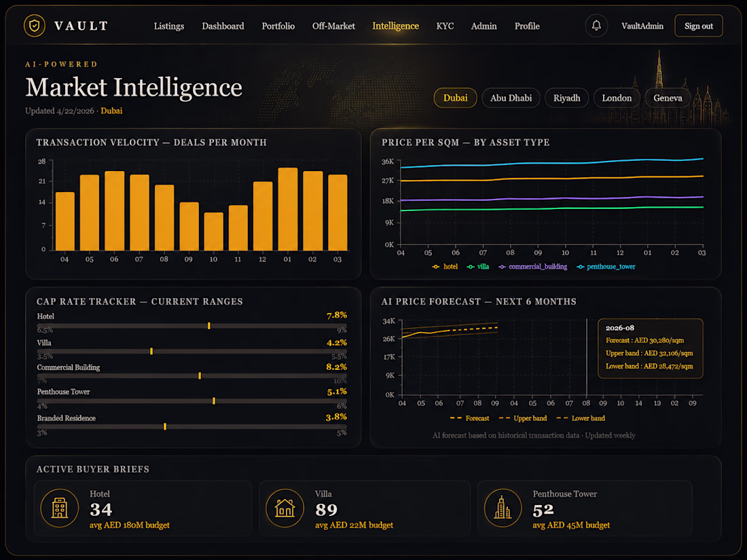Click the 'Forecast : AED 30,280/sqm' tooltip line
The width and height of the screenshot is (747, 560).
(x=644, y=341)
